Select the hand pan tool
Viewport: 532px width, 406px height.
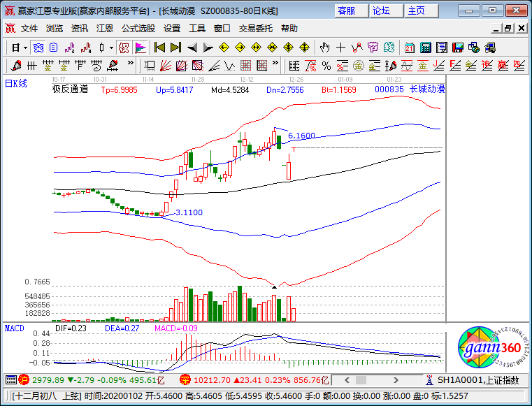(x=324, y=48)
